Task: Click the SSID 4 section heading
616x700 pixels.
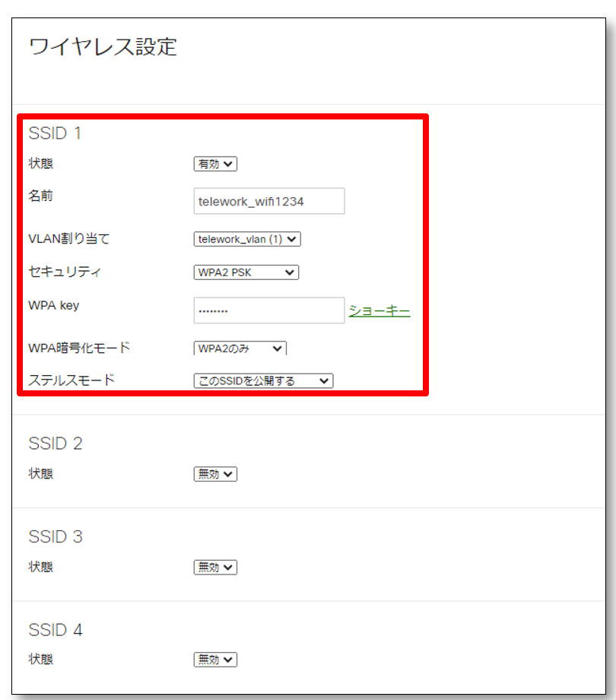Action: click(56, 630)
